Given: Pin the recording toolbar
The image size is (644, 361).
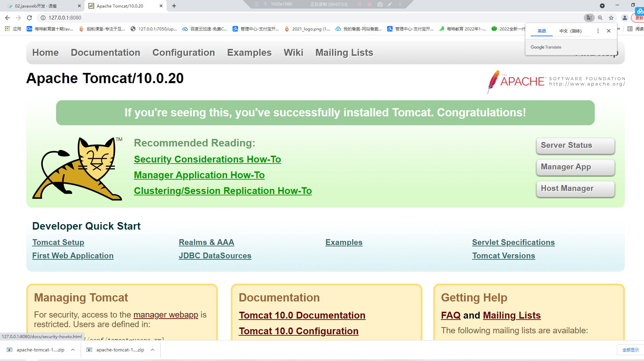Looking at the screenshot, I should (265, 4).
